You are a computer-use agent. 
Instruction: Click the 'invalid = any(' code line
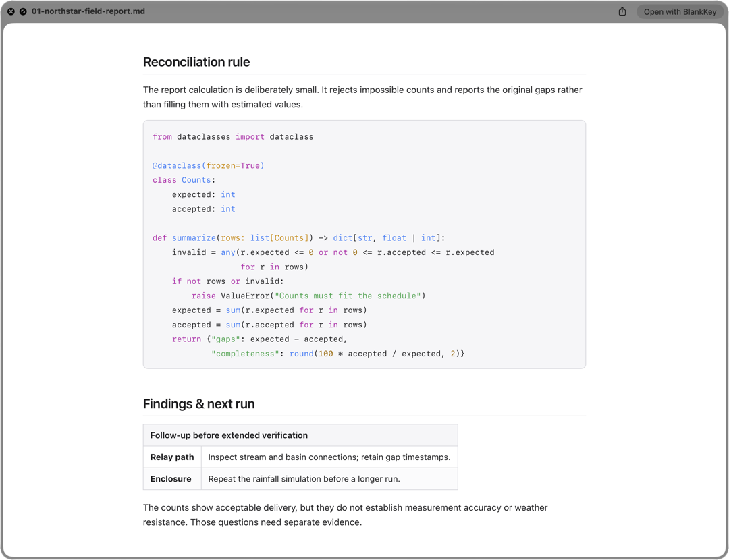click(333, 252)
